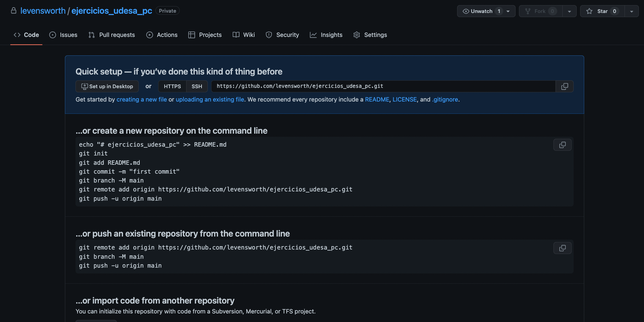Follow the .gitignore link

click(445, 99)
